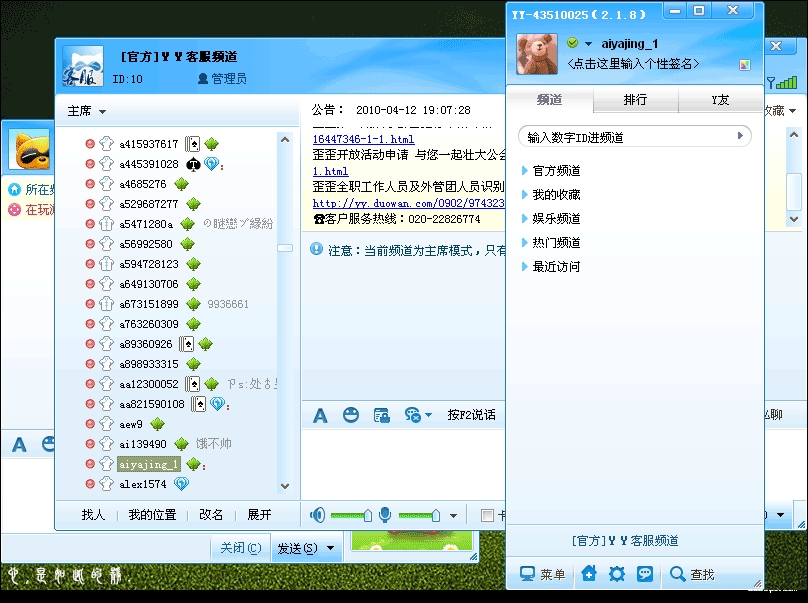Adjust the microphone volume slider
This screenshot has width=808, height=603.
point(436,515)
